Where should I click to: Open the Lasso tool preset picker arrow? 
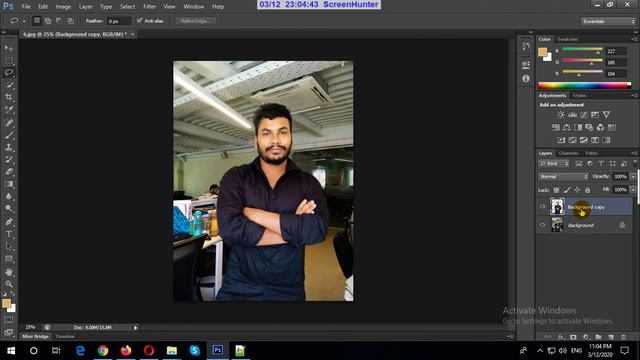24,21
